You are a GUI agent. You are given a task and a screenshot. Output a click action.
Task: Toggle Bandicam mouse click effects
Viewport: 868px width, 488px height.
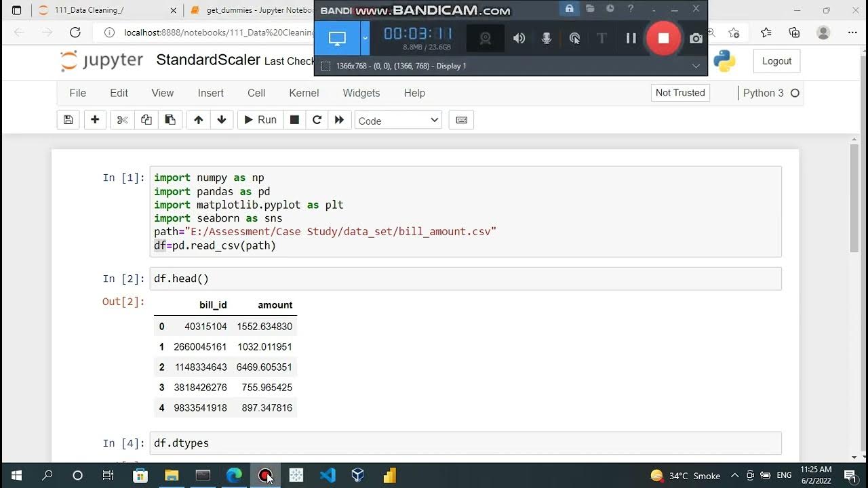[574, 38]
